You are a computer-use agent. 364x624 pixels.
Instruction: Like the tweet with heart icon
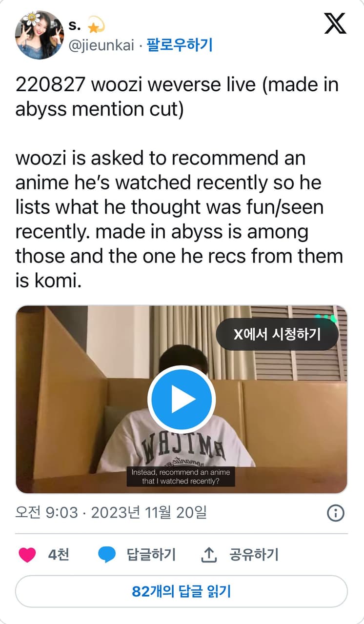[x=27, y=555]
